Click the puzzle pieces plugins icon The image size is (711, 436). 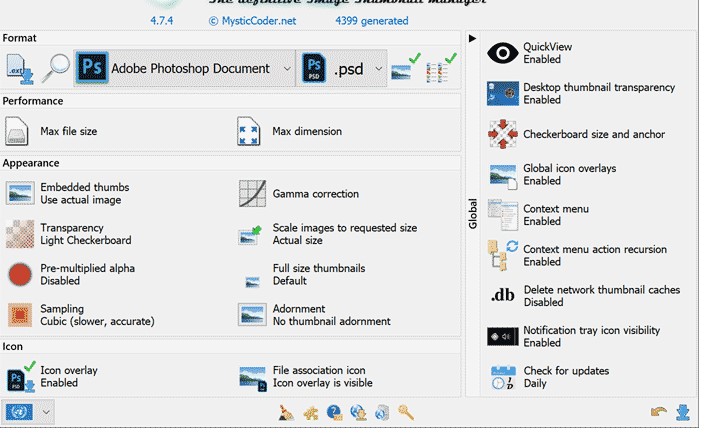[311, 413]
